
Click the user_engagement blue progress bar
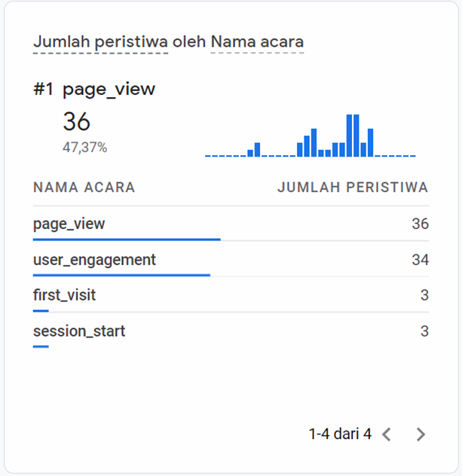tap(121, 275)
